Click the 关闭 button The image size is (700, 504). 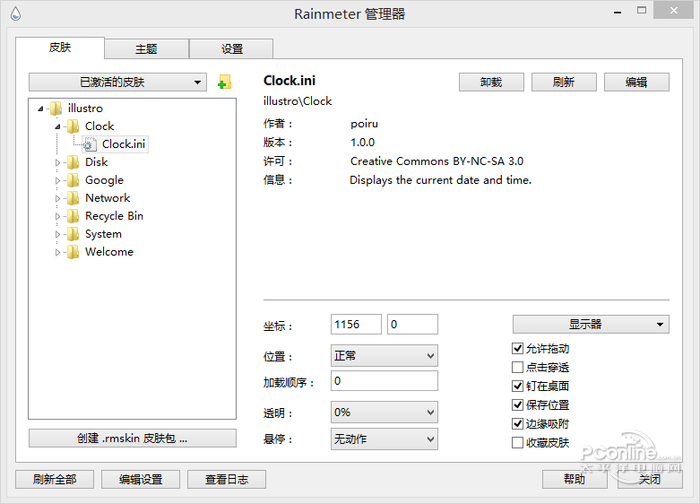(650, 479)
